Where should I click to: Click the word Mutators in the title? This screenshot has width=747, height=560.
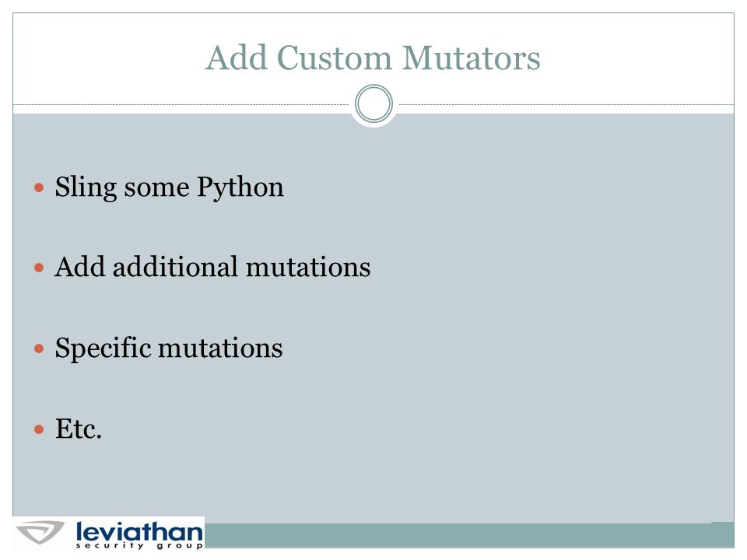tap(472, 58)
